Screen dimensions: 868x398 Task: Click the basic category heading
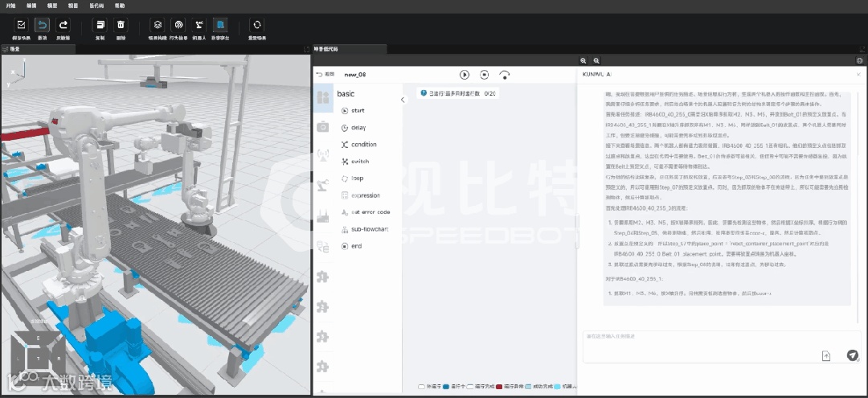click(346, 94)
